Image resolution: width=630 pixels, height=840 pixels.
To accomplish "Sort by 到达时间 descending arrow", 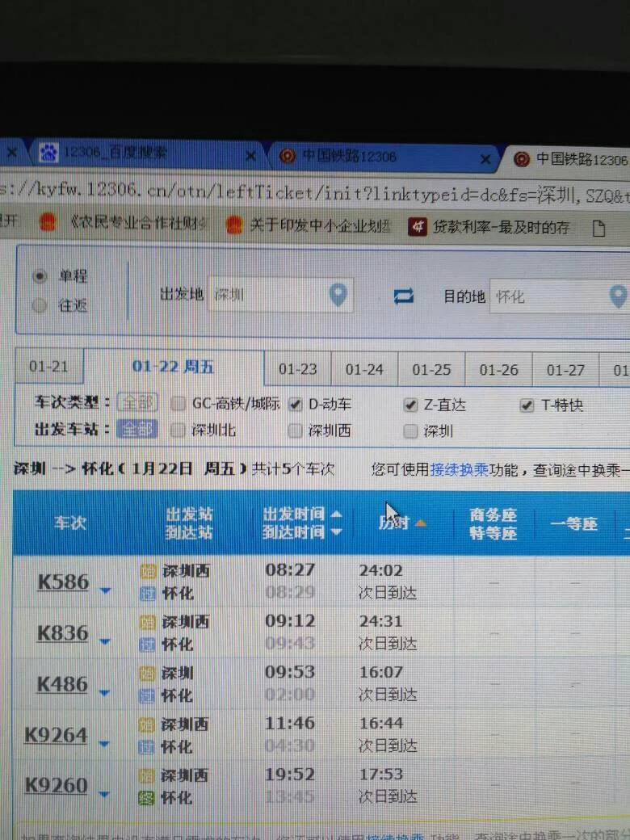I will pos(337,532).
